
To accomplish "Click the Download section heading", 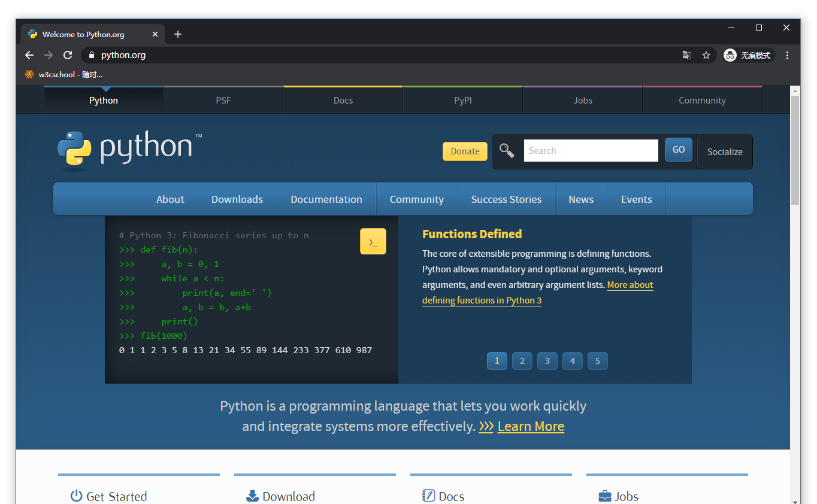I will coord(289,496).
